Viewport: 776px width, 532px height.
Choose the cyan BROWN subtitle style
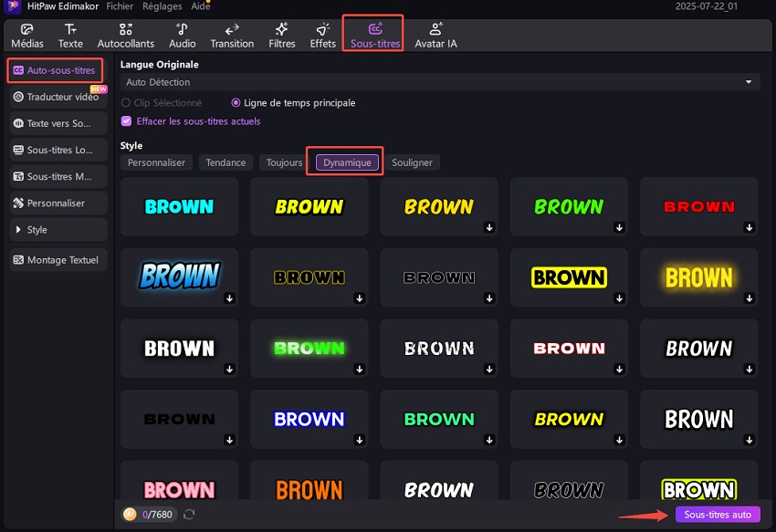click(179, 206)
